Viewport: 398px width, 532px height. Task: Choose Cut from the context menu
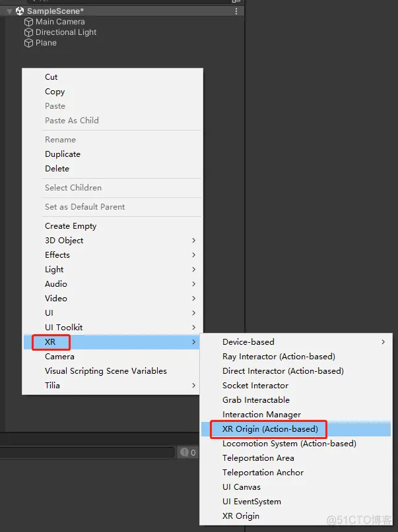coord(112,77)
